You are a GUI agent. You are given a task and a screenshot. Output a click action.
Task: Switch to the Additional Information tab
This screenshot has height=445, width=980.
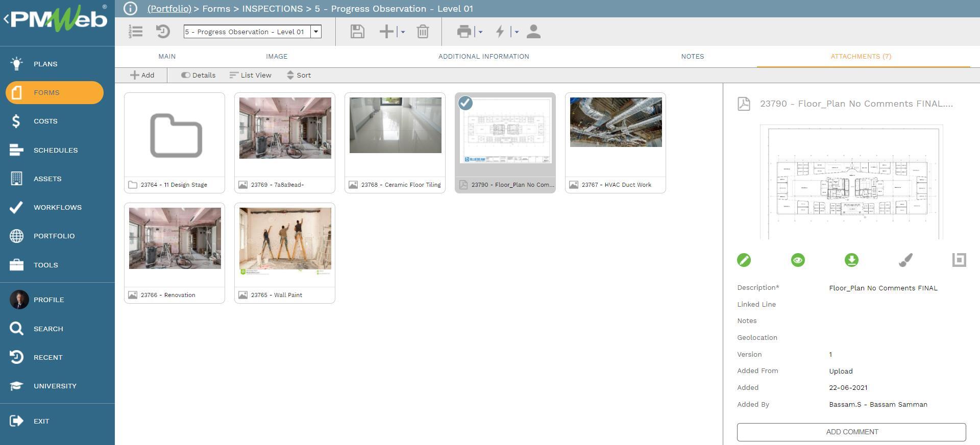pos(483,57)
